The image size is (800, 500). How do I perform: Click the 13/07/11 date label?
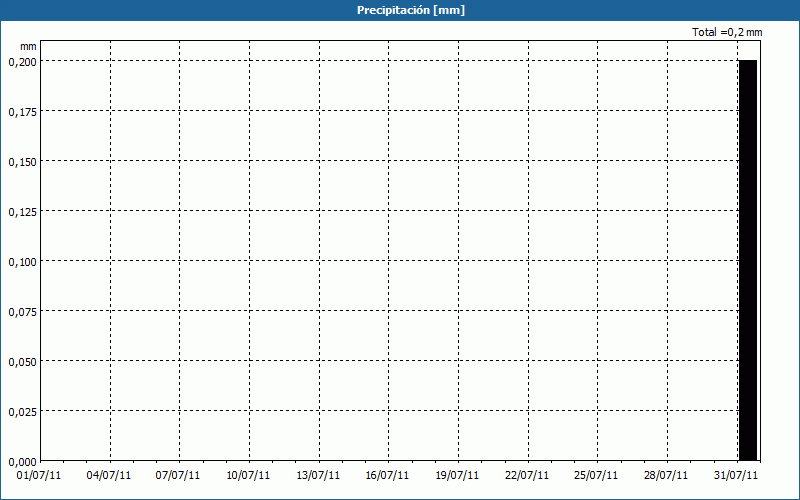click(x=318, y=475)
